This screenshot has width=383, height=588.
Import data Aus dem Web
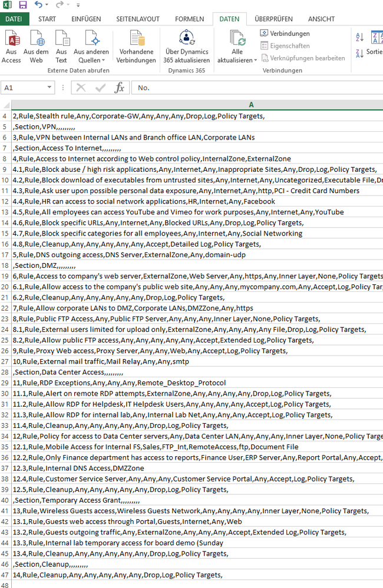click(36, 46)
